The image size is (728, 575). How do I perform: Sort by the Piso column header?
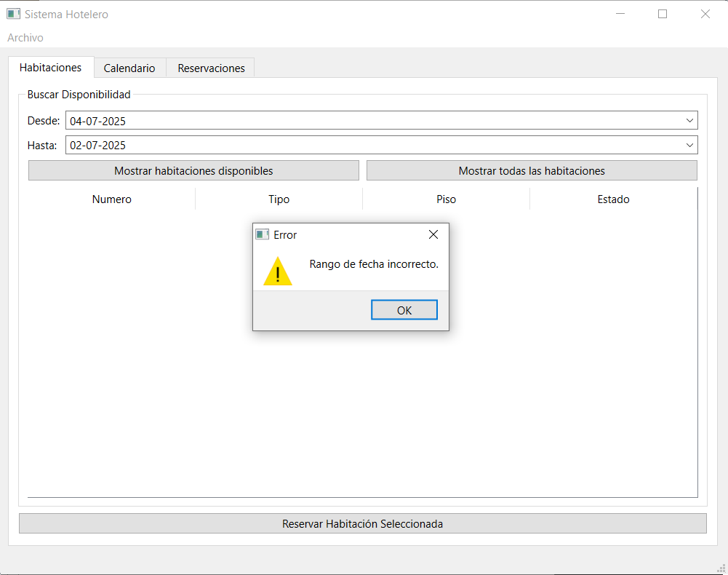point(446,199)
